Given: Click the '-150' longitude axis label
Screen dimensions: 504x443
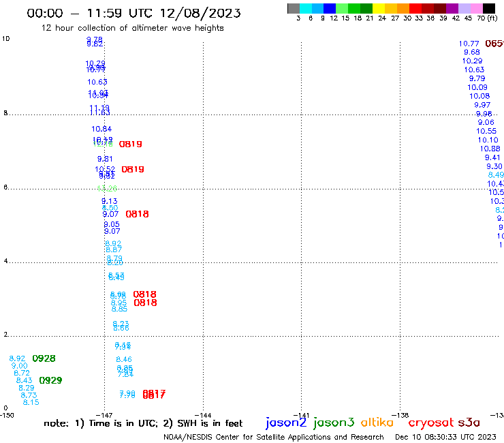Looking at the screenshot, I should [7, 415].
